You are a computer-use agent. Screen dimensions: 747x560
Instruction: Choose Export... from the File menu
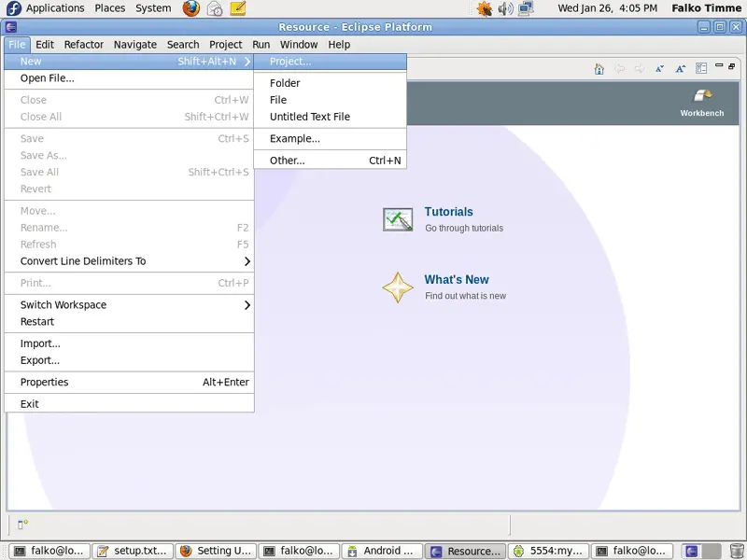pyautogui.click(x=129, y=360)
